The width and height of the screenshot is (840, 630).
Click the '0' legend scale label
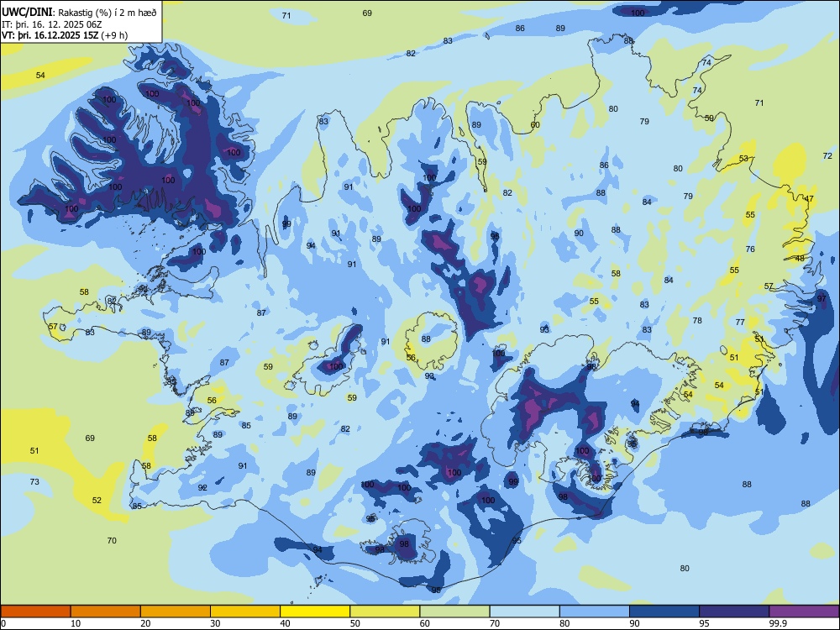tap(3, 623)
